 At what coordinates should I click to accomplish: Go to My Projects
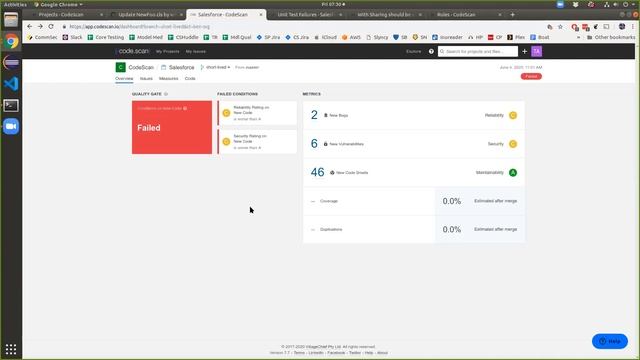tap(167, 52)
